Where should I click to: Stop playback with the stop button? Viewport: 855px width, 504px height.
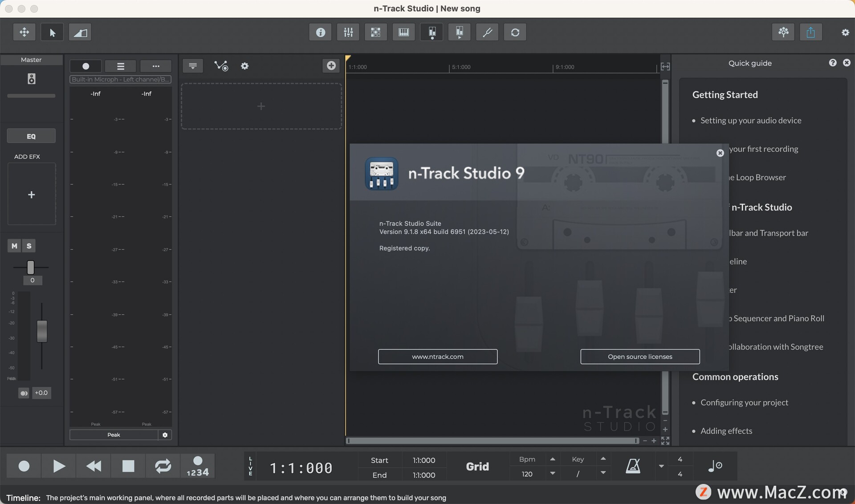pyautogui.click(x=128, y=466)
